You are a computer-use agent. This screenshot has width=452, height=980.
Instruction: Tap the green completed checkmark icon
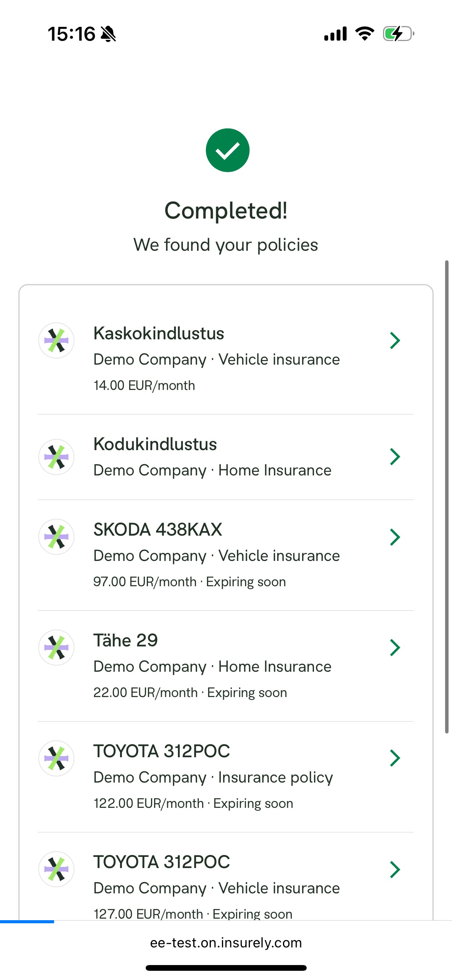tap(227, 150)
